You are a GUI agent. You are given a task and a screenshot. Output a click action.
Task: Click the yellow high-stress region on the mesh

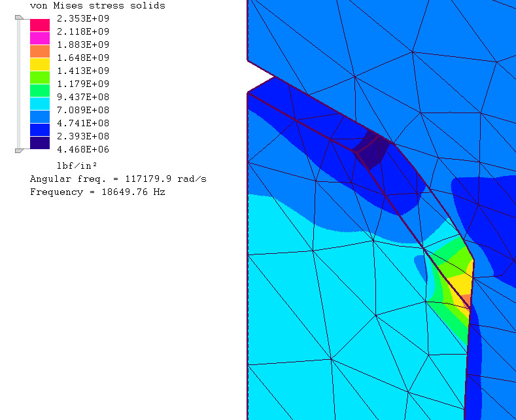click(x=462, y=283)
